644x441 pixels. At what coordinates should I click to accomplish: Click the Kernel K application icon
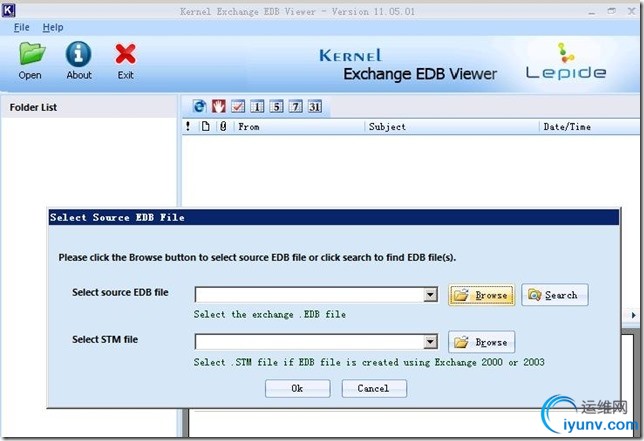point(9,10)
